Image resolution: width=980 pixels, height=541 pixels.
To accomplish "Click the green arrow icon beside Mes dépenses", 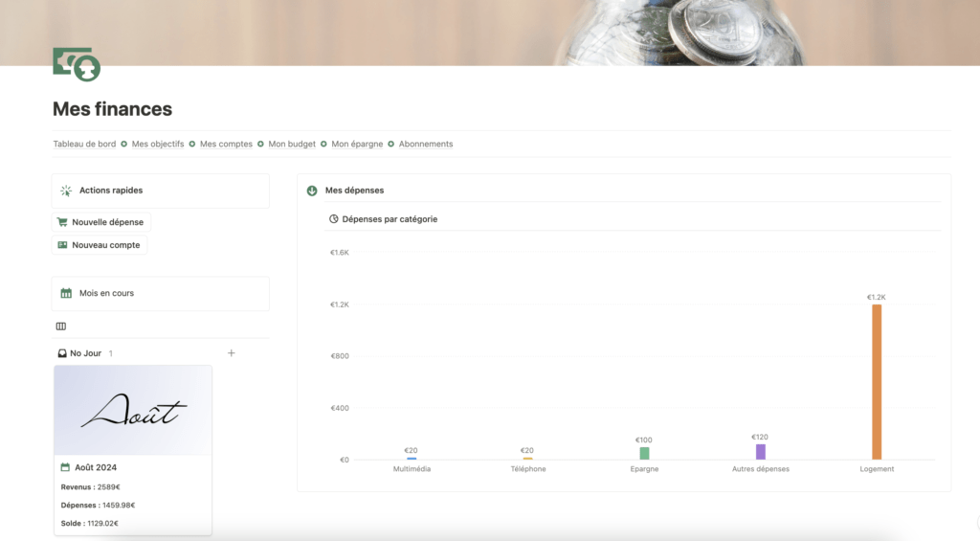I will tap(312, 191).
